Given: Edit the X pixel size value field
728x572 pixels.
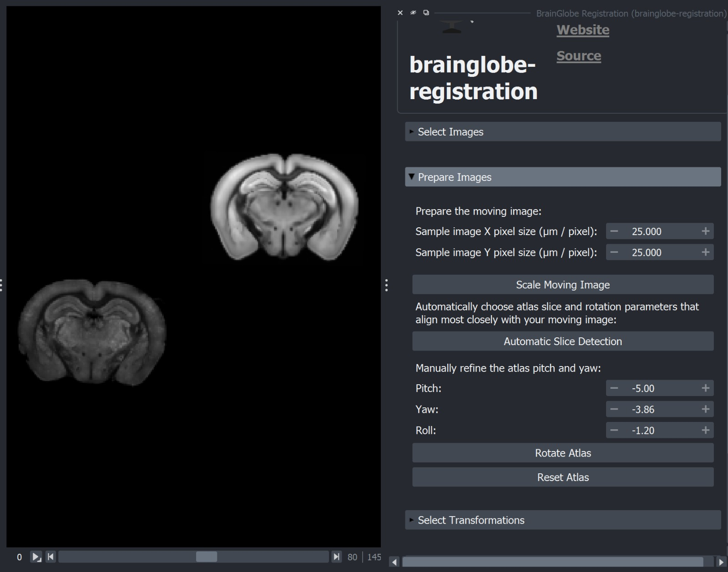Looking at the screenshot, I should point(660,231).
